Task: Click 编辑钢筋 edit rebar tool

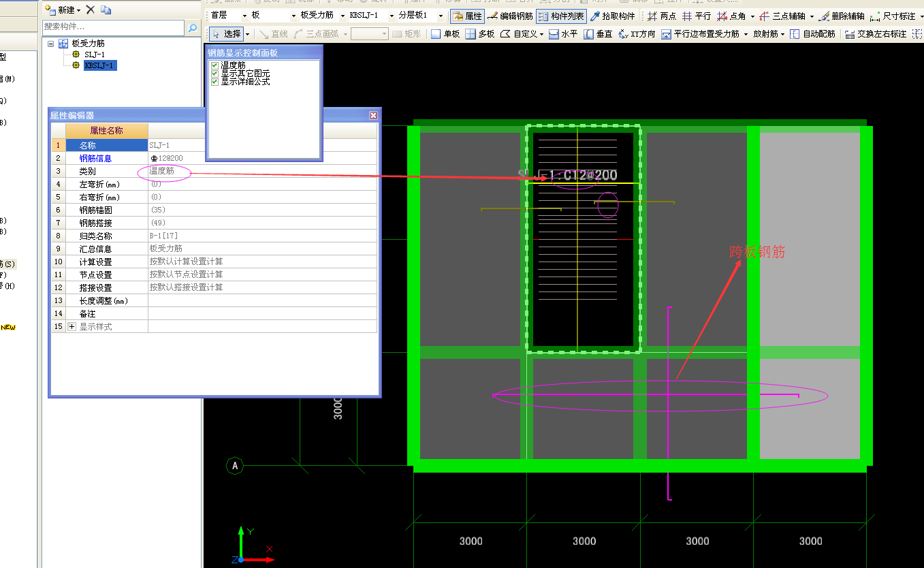Action: pyautogui.click(x=510, y=16)
